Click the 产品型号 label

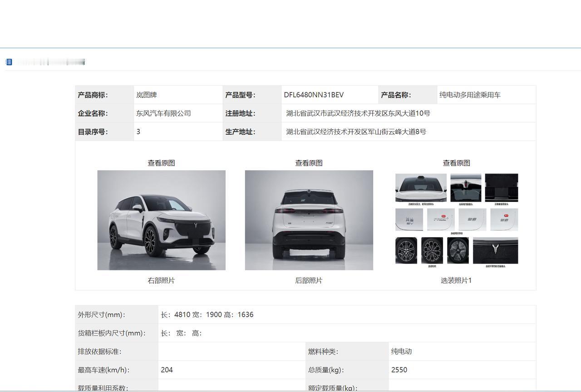(x=240, y=95)
